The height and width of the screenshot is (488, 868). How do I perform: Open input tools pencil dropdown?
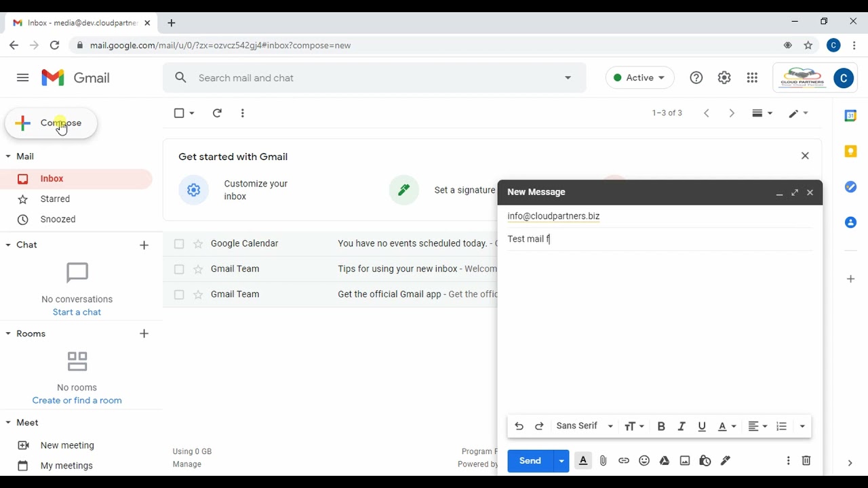(798, 113)
